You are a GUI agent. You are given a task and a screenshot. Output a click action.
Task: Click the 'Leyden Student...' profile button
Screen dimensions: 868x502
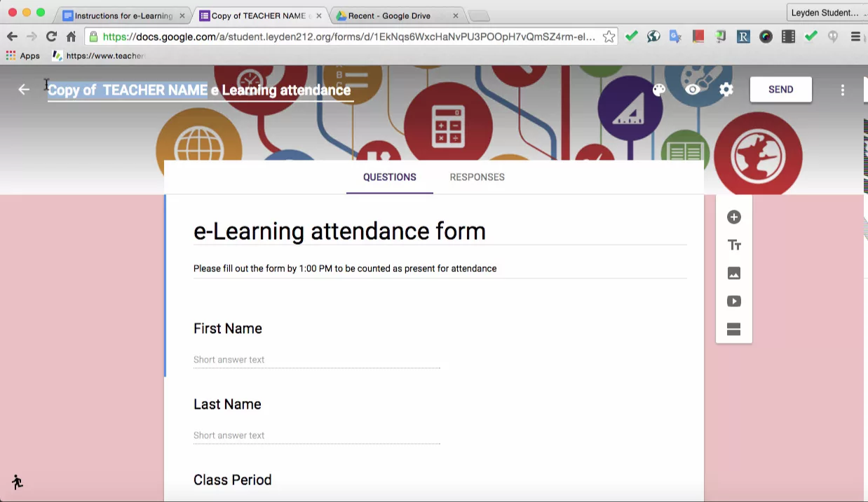(825, 13)
